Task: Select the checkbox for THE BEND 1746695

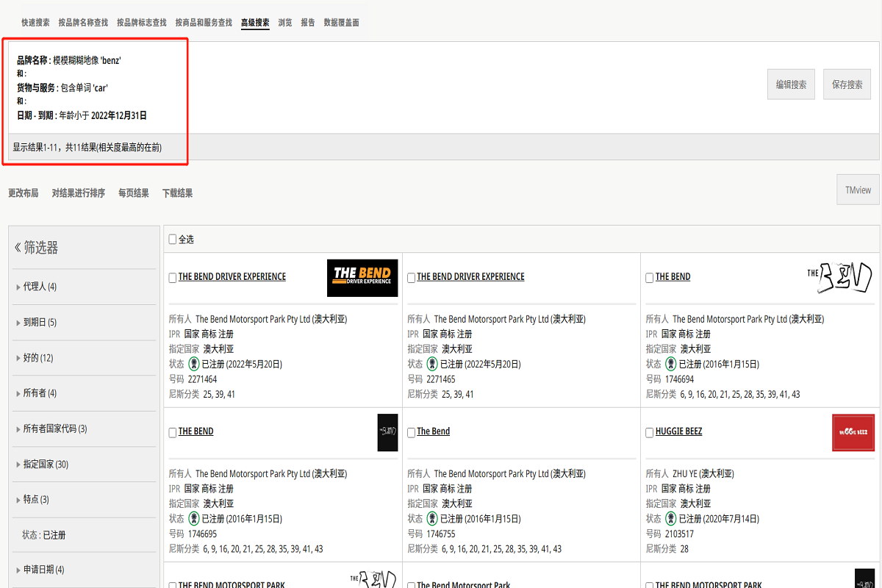Action: [x=173, y=432]
